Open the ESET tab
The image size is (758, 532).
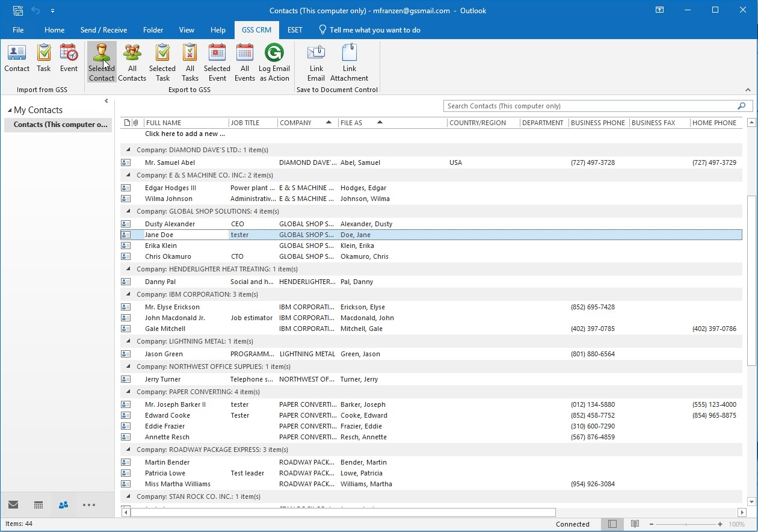coord(295,30)
